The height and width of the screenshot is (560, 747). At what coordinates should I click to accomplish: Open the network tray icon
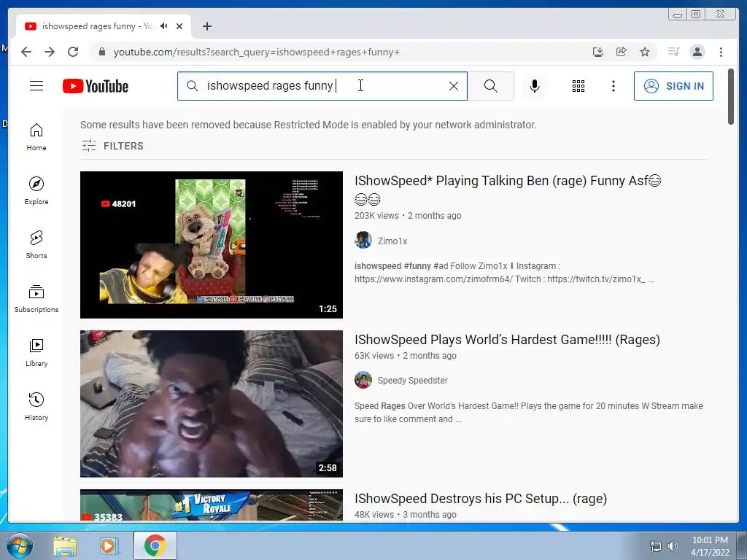[x=656, y=546]
